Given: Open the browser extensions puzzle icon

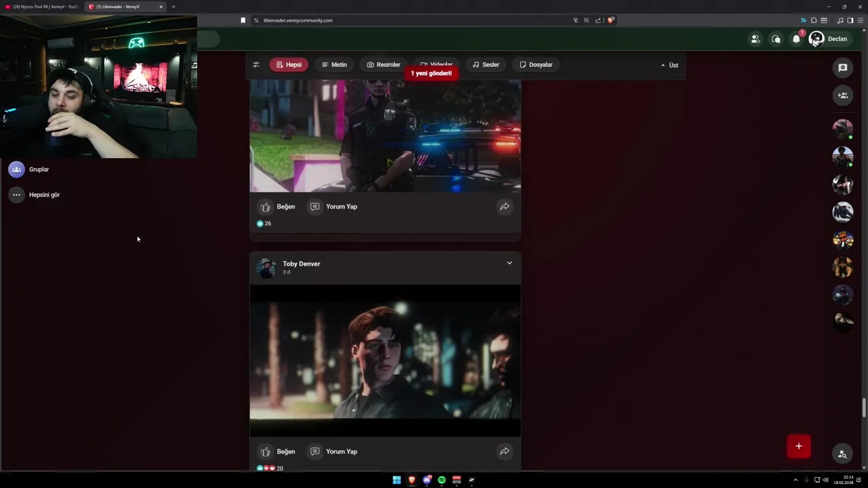Looking at the screenshot, I should pos(814,20).
